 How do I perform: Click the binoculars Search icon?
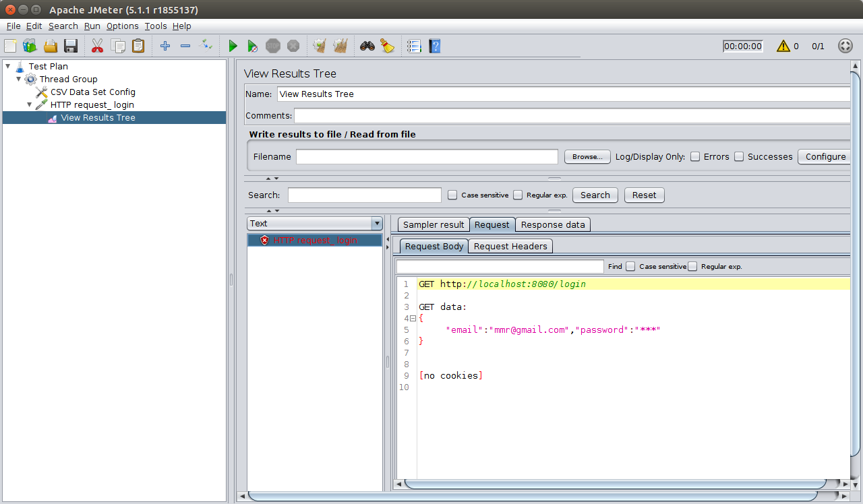(367, 46)
